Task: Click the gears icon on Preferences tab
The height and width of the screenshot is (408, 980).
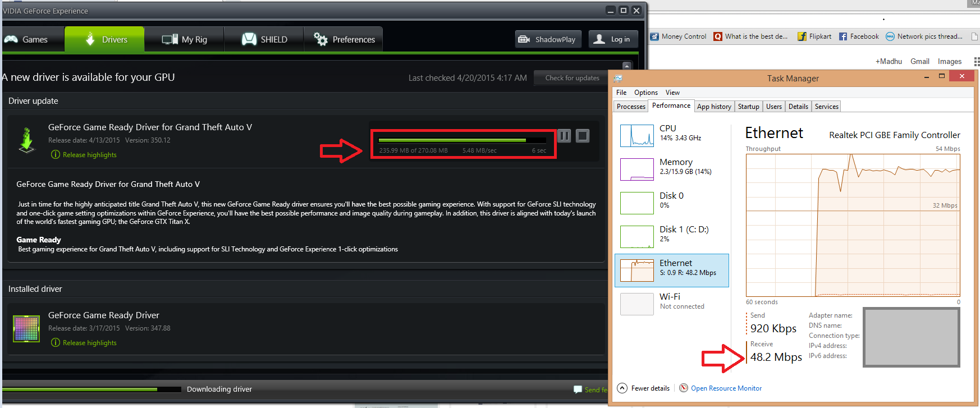Action: tap(320, 39)
